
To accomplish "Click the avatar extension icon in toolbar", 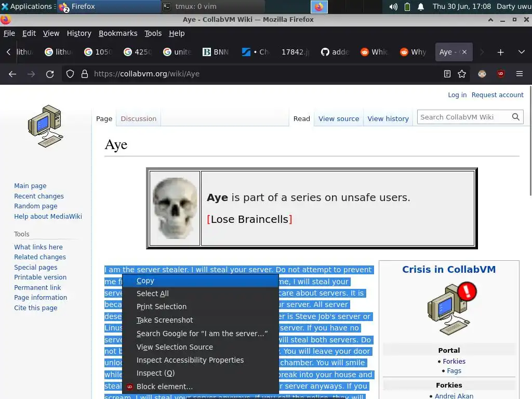I will pyautogui.click(x=482, y=74).
